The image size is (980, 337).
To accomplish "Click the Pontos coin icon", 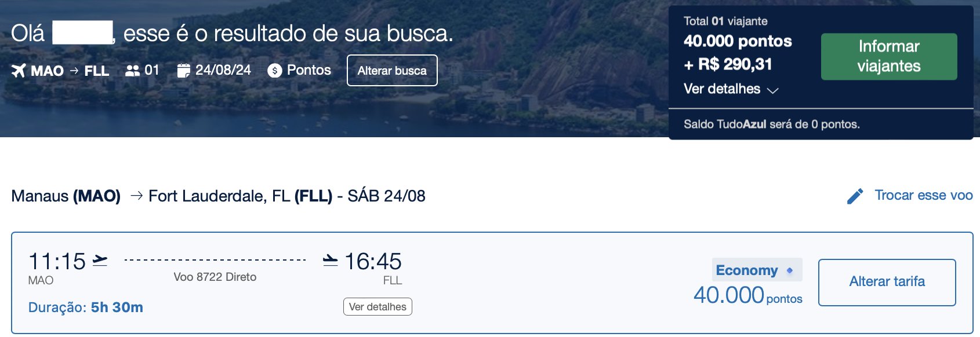I will 275,71.
